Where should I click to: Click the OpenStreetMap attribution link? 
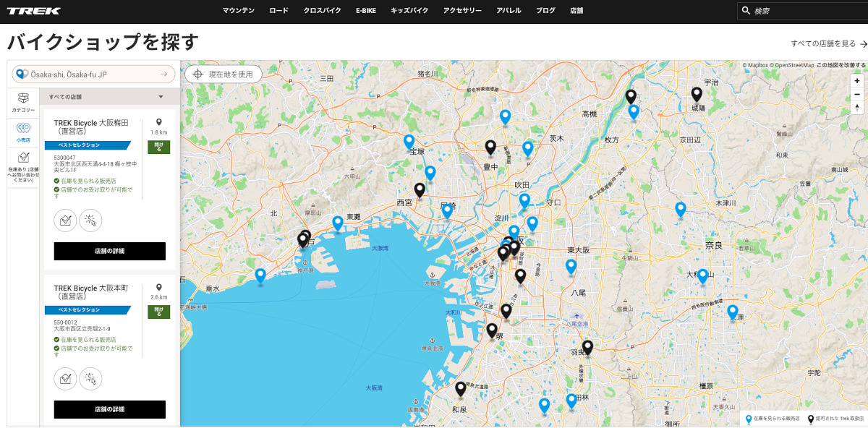click(x=791, y=65)
